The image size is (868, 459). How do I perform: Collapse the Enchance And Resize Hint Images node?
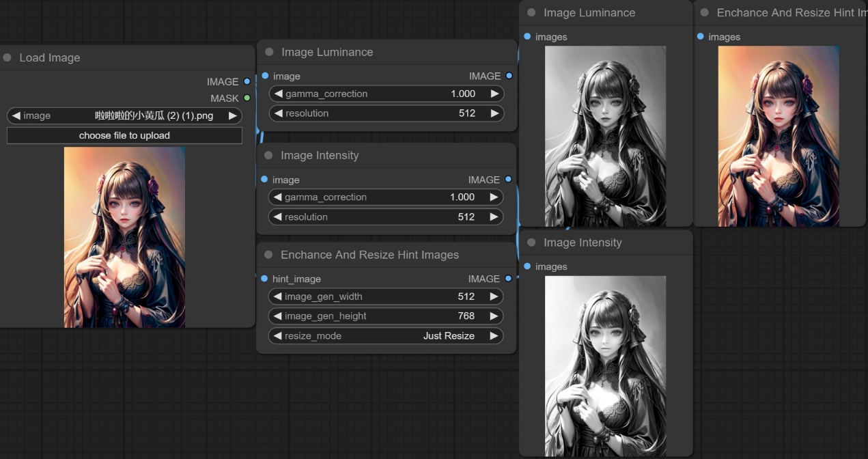coord(269,255)
